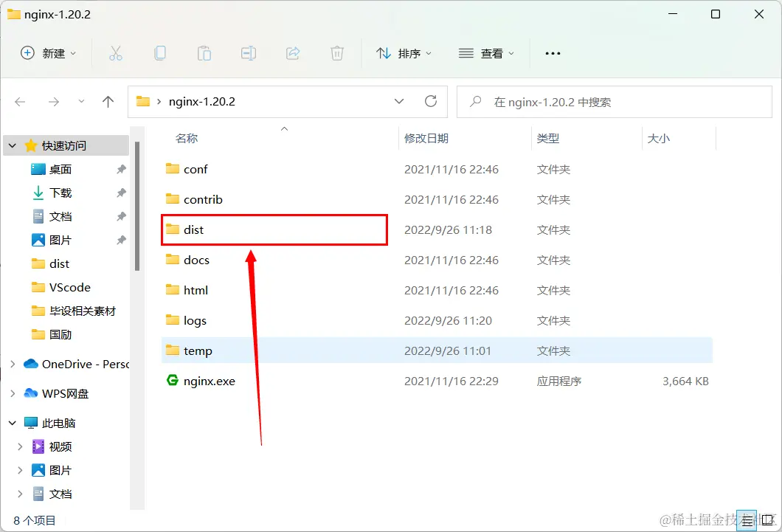The width and height of the screenshot is (782, 532).
Task: Expand 视频 under 此电脑
Action: [x=20, y=446]
